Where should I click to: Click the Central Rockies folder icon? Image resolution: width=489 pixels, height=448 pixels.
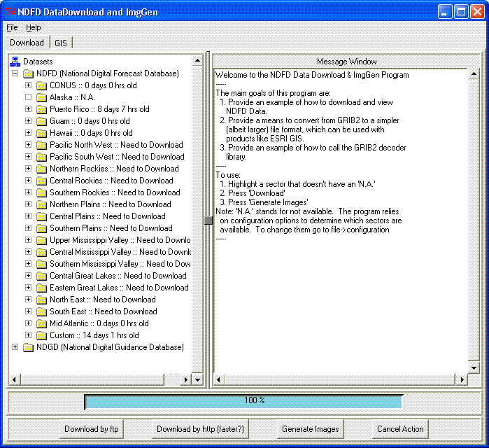(x=41, y=181)
